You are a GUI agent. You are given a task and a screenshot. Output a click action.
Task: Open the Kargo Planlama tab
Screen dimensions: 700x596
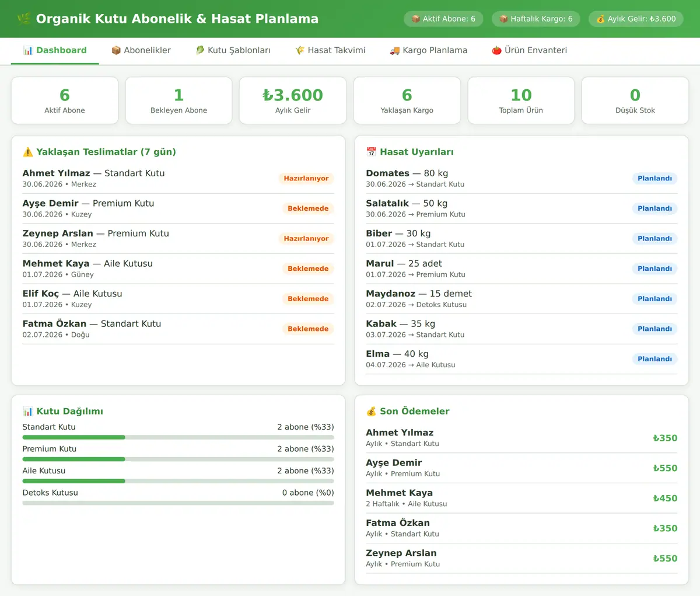(x=428, y=51)
